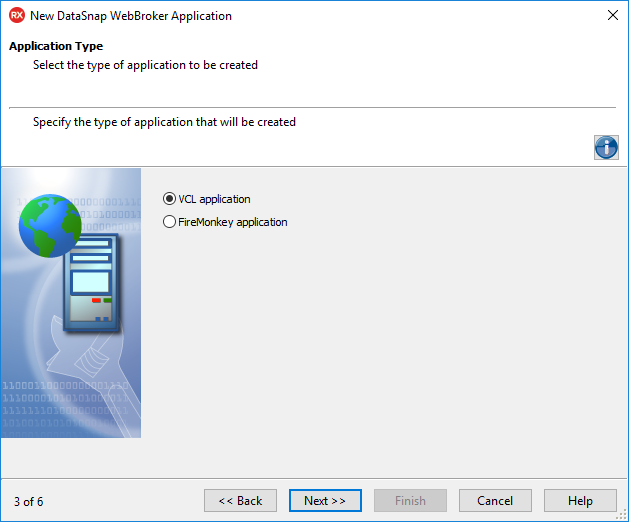Viewport: 629px width, 522px height.
Task: Go back with the << Back button
Action: click(240, 500)
